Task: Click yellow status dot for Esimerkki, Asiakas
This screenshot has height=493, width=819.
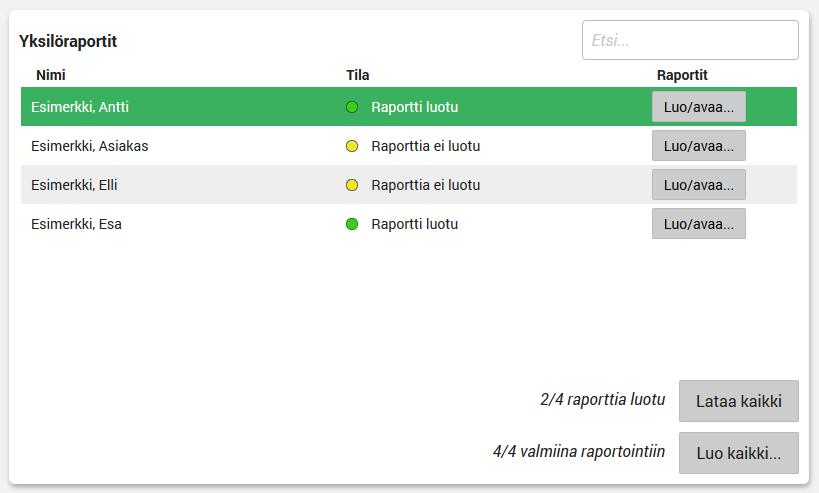Action: pos(352,146)
